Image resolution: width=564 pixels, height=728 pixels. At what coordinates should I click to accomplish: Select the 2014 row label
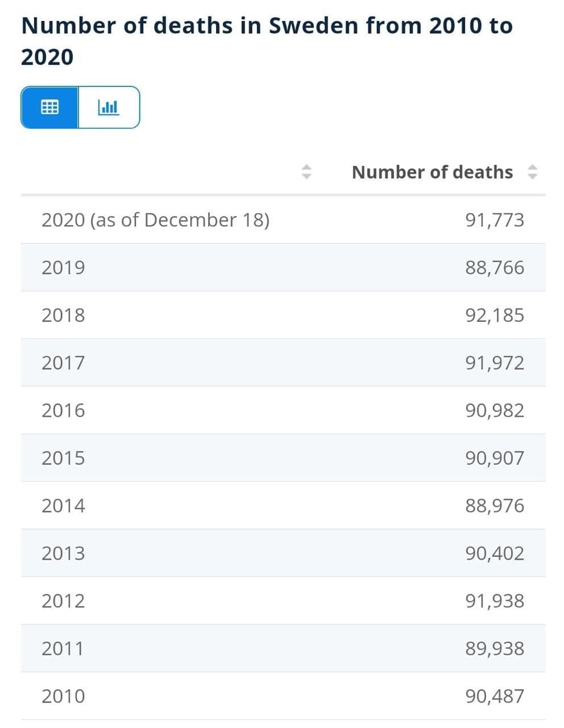[63, 506]
